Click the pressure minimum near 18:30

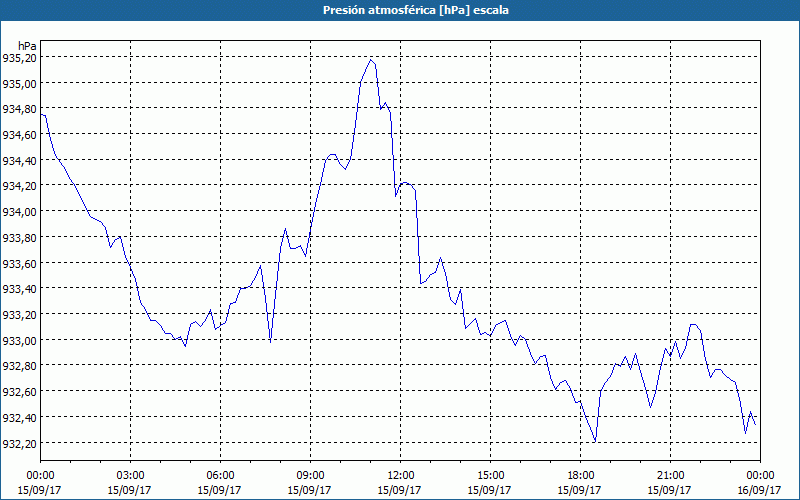[x=595, y=441]
